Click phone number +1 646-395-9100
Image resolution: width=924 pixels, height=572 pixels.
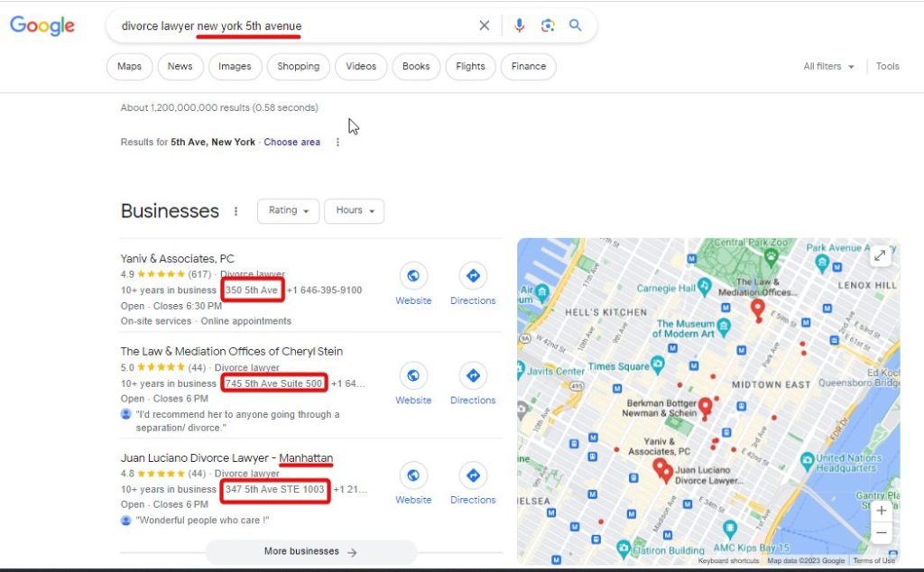(325, 291)
